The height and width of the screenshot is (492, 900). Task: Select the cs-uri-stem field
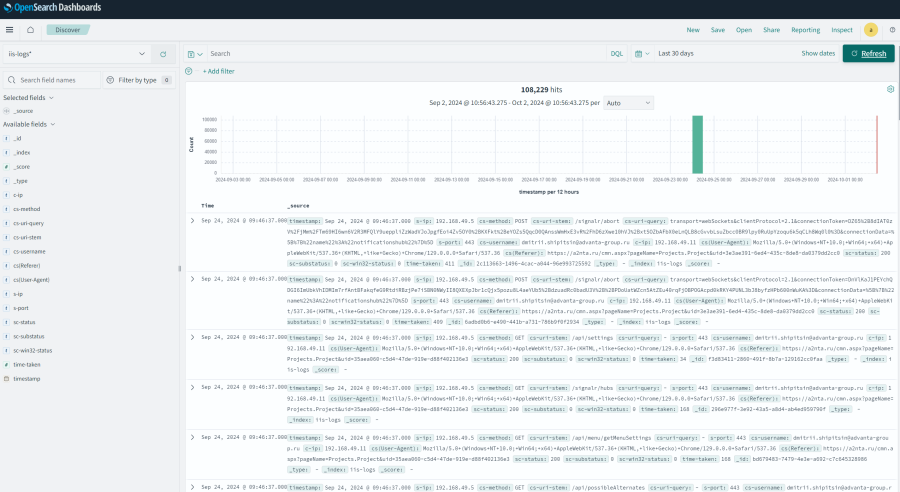pyautogui.click(x=27, y=237)
